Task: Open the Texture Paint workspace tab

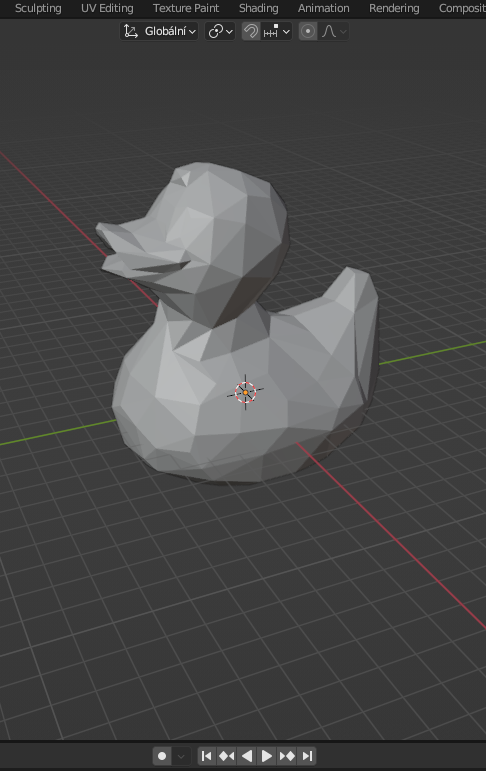Action: 186,8
